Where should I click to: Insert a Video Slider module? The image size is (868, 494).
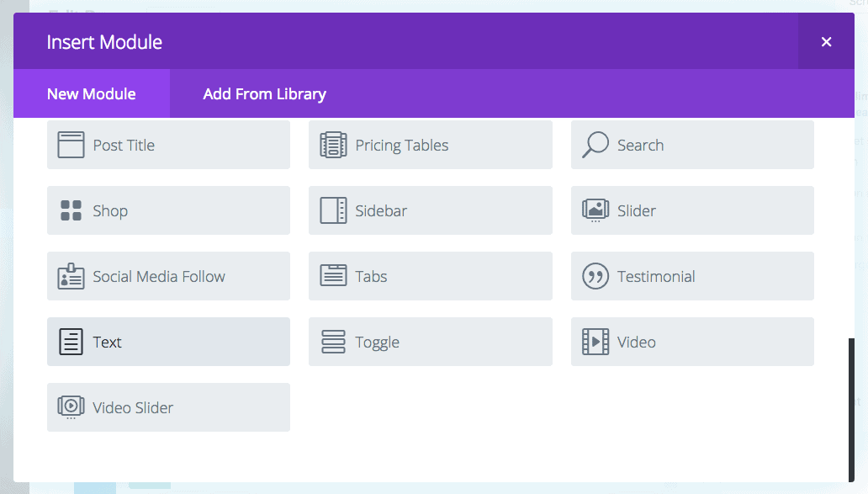[x=168, y=407]
